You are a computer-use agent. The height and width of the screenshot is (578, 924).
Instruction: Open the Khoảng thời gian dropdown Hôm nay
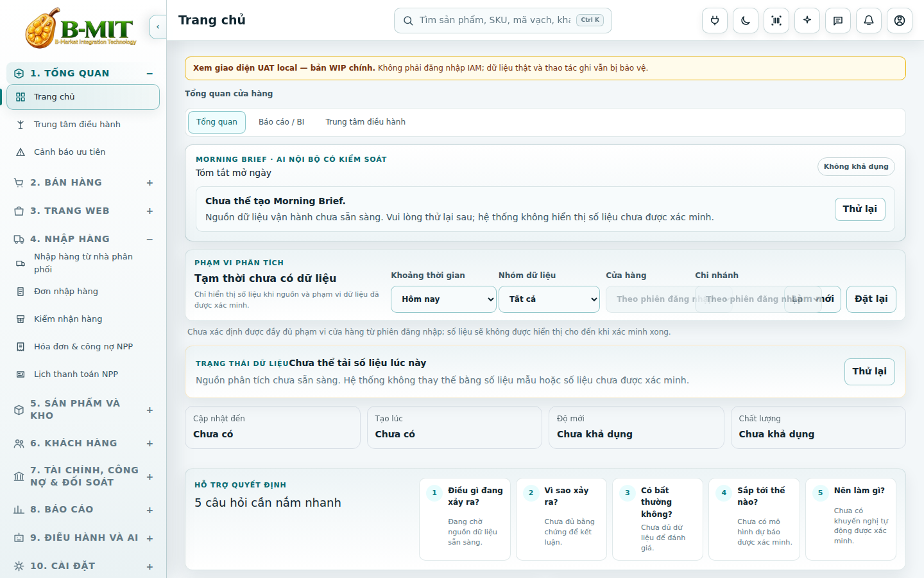443,299
